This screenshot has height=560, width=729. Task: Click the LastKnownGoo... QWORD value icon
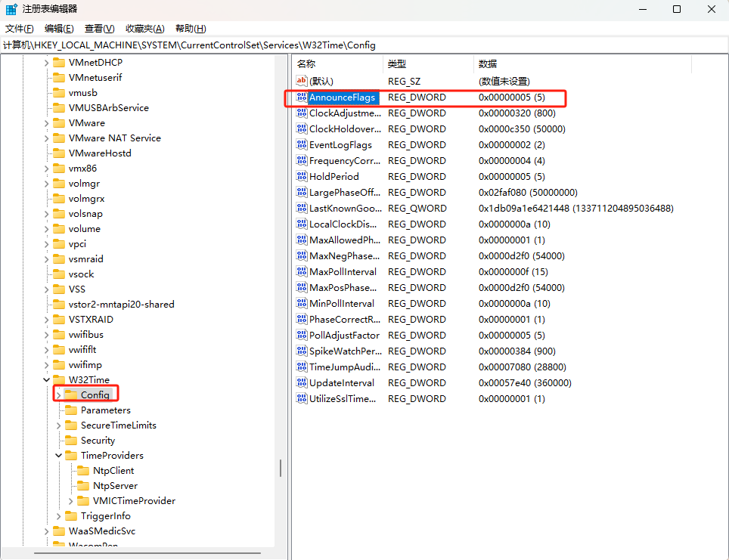[302, 208]
